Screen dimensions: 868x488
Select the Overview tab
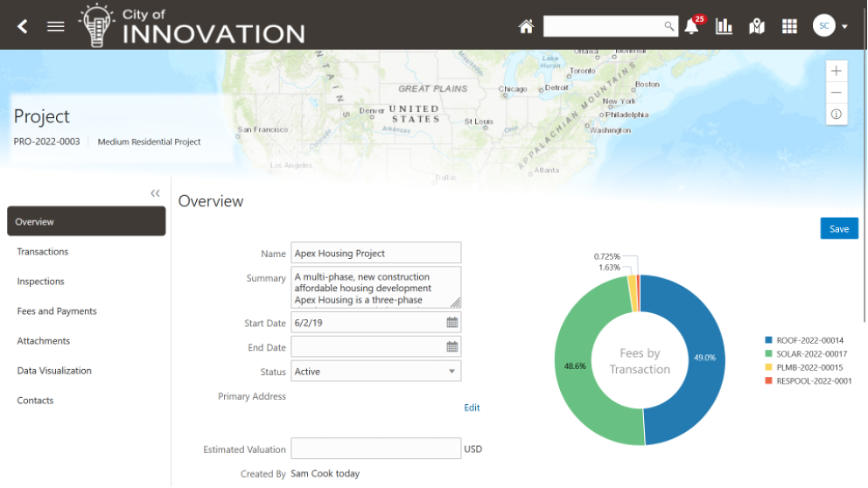87,221
